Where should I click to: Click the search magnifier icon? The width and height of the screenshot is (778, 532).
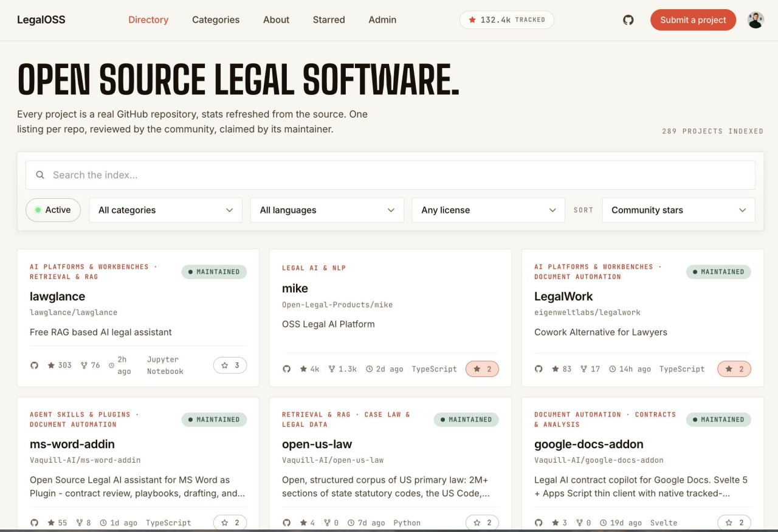40,175
